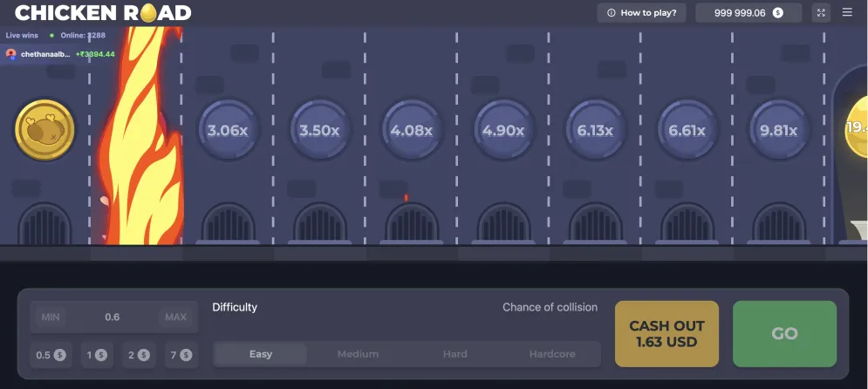The image size is (868, 389).
Task: Select the 6.13x multiplier coin
Action: point(595,130)
